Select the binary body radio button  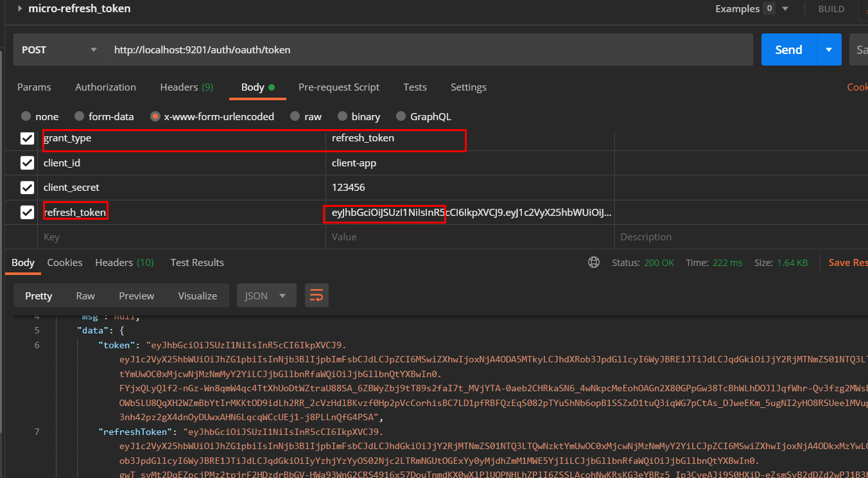[342, 116]
